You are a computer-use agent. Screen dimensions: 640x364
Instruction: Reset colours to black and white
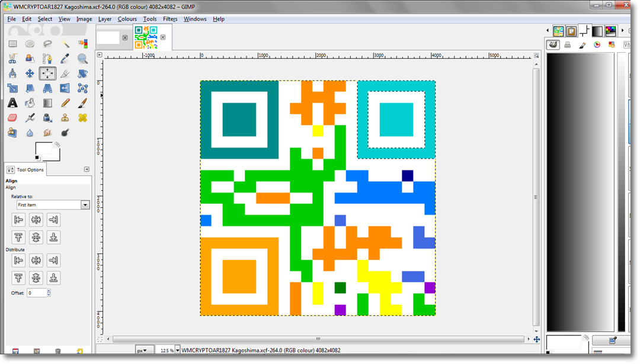click(x=37, y=158)
